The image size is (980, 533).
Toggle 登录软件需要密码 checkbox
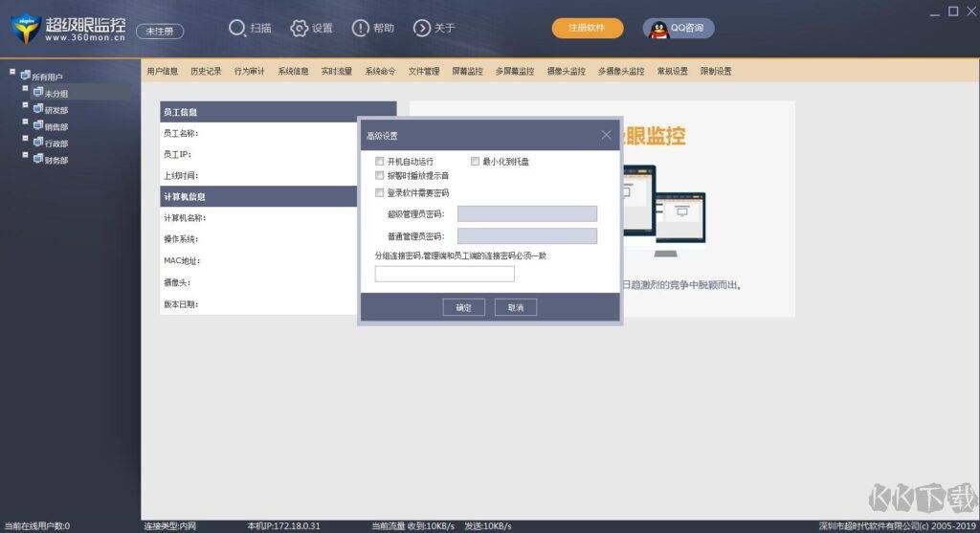click(379, 192)
